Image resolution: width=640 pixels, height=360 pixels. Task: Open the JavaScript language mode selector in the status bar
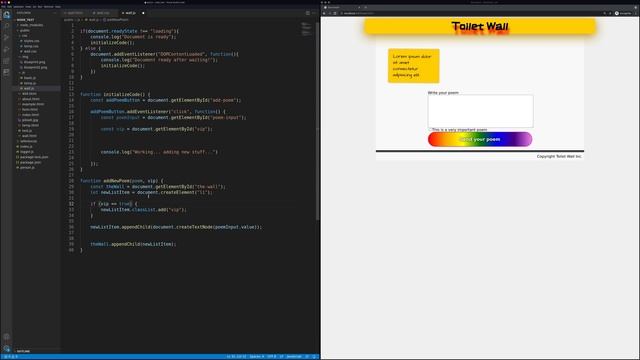tap(294, 356)
